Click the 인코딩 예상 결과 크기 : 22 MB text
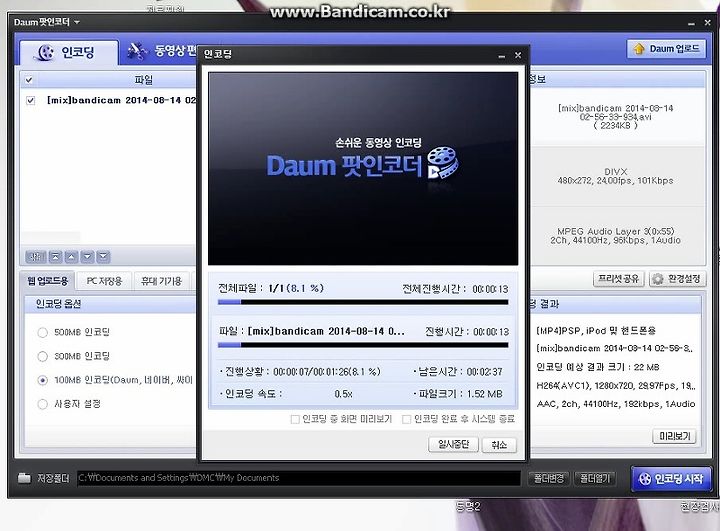The height and width of the screenshot is (531, 720). pyautogui.click(x=598, y=367)
